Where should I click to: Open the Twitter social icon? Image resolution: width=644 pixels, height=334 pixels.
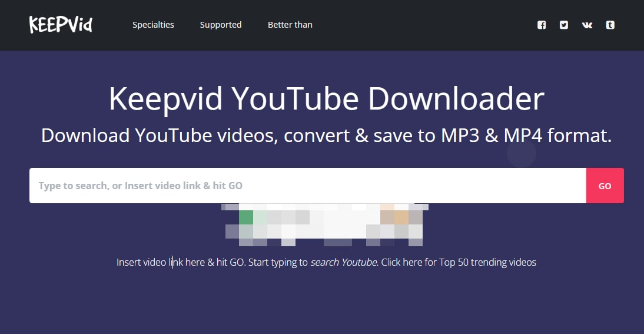(x=564, y=25)
